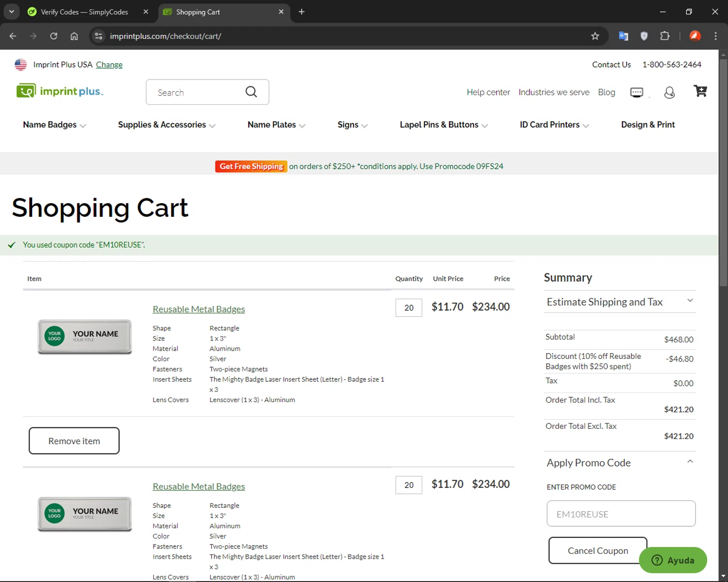Click the coupon used confirmation message
Screen dimensions: 728x582
click(x=83, y=245)
